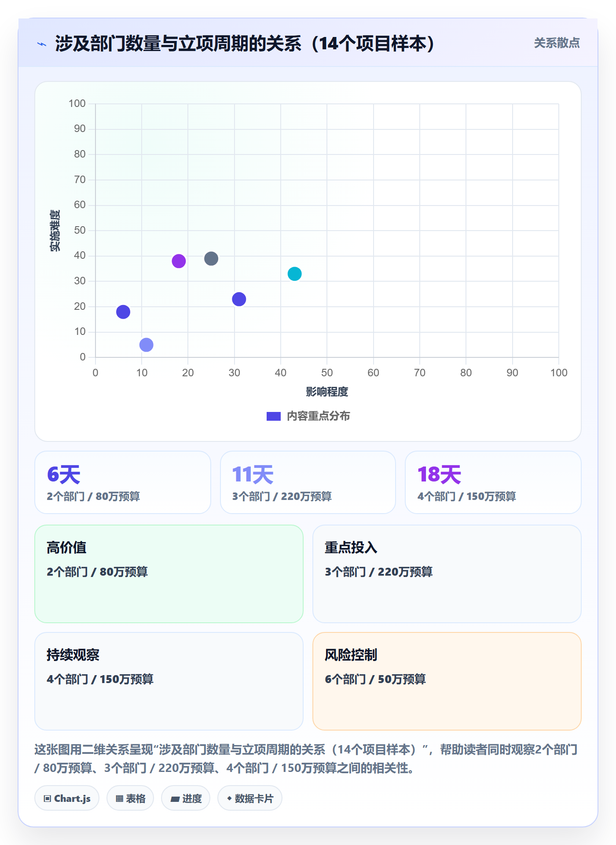This screenshot has width=616, height=845.
Task: Click the purple scatter point near 18
Action: [179, 261]
